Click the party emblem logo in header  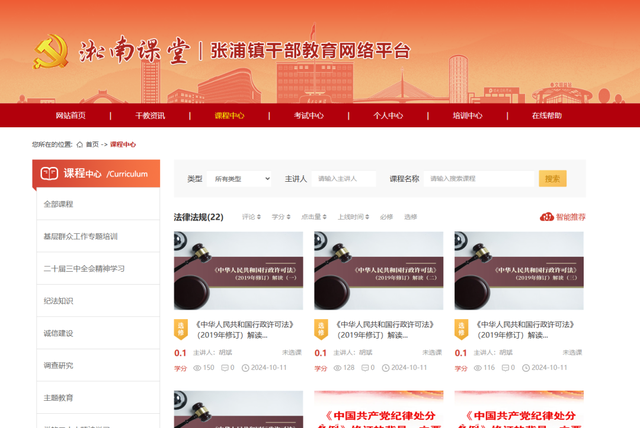coord(50,53)
